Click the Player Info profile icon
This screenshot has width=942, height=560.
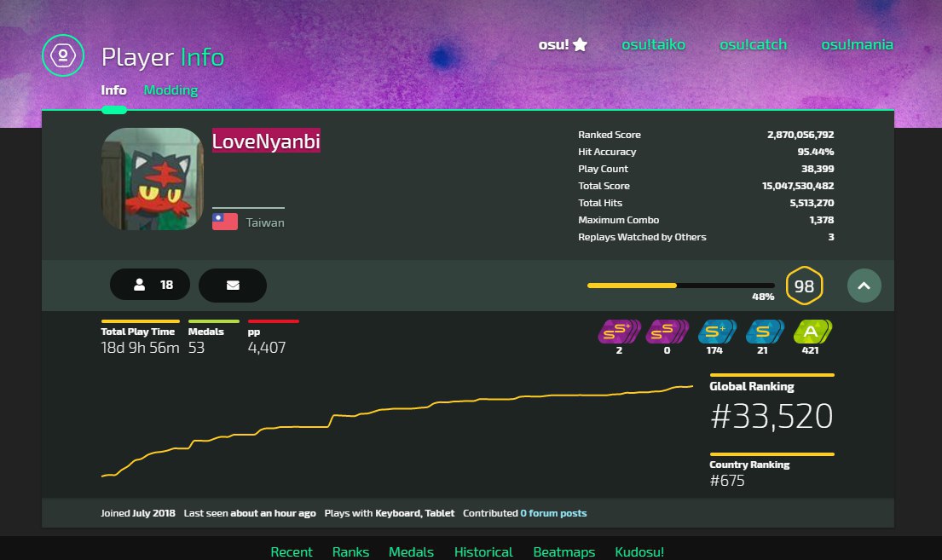63,56
